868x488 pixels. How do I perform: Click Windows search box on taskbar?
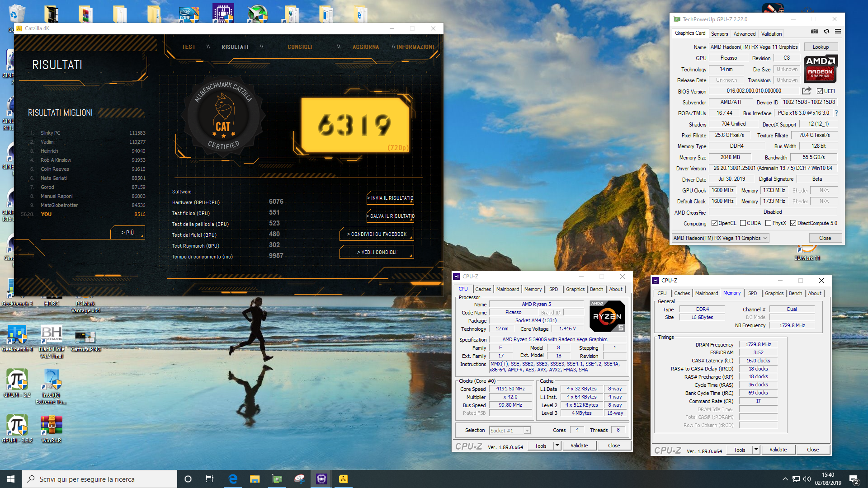tap(99, 479)
